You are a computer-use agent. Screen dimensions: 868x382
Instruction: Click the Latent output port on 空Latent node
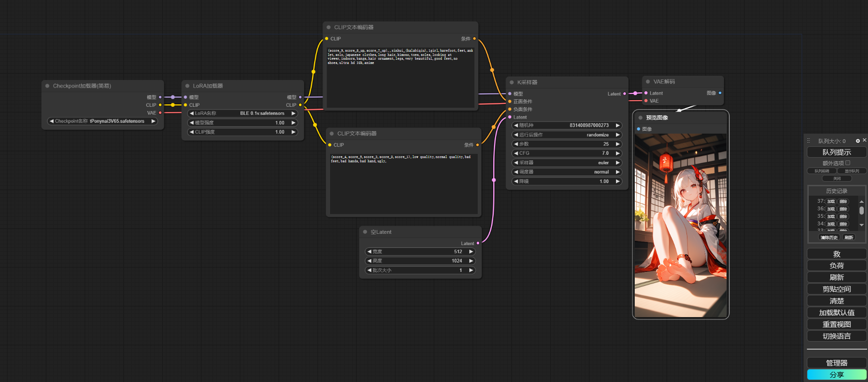[478, 243]
